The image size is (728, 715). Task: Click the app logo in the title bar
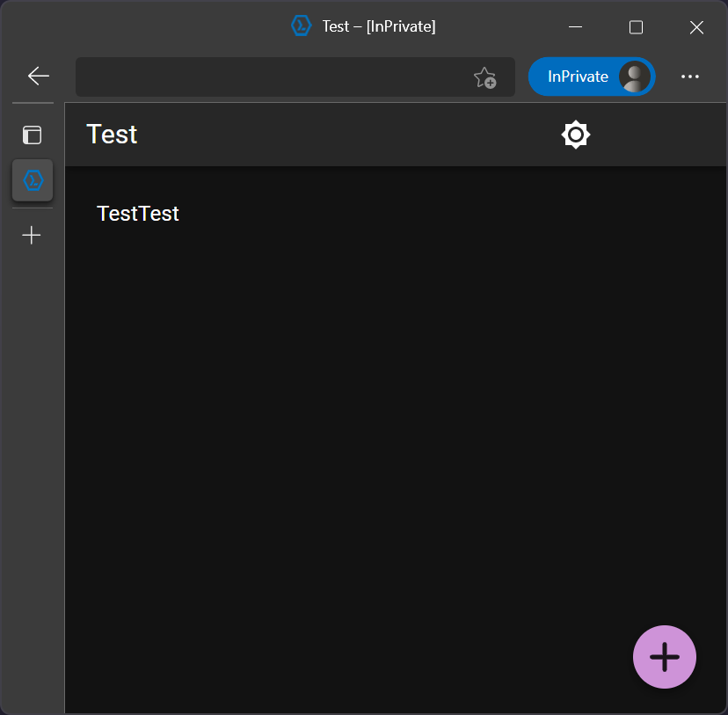coord(301,26)
